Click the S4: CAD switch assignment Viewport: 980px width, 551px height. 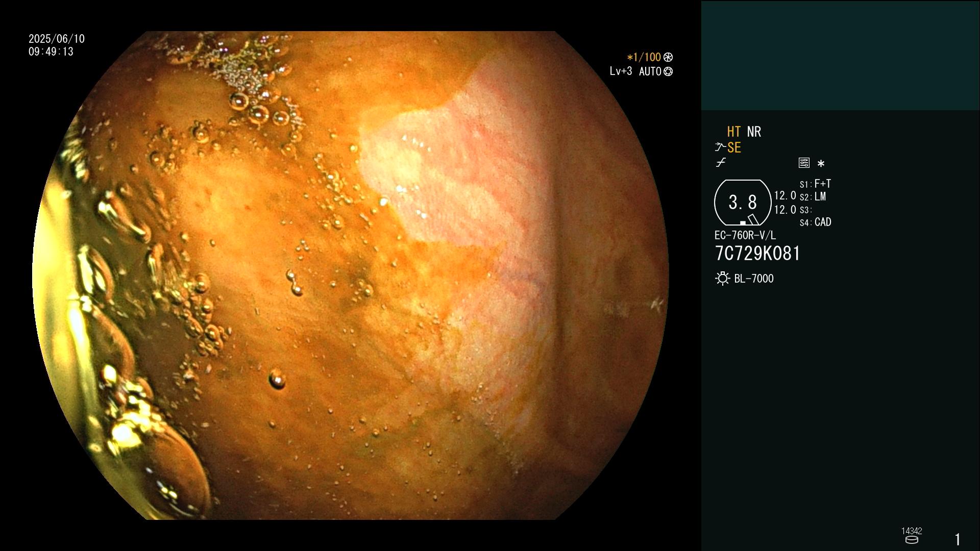click(x=816, y=222)
